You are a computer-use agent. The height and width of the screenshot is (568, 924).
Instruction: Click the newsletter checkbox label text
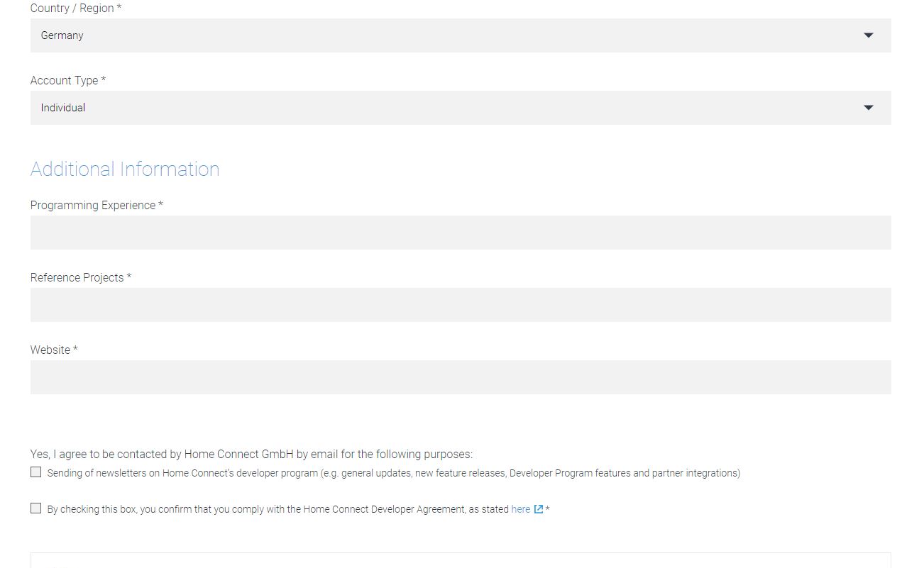point(394,473)
